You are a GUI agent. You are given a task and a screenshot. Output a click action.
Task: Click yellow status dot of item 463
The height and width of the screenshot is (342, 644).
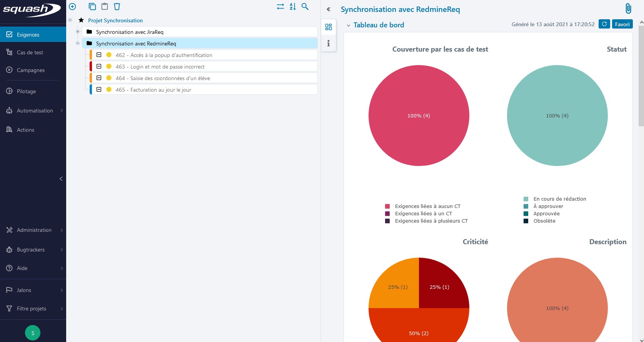[109, 66]
